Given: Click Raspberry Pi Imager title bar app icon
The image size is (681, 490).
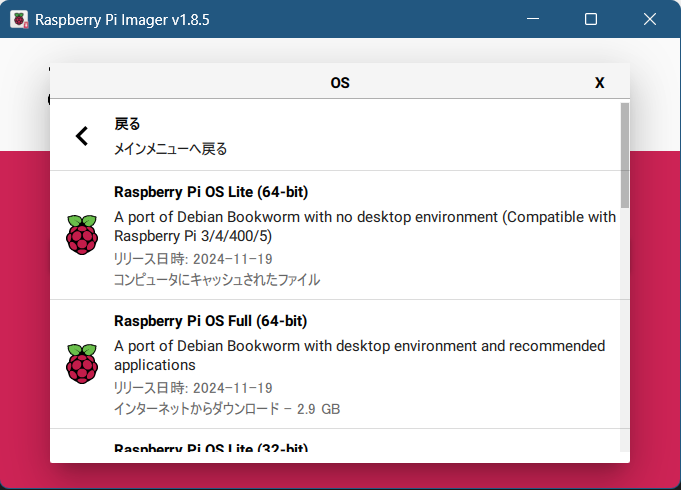Looking at the screenshot, I should tap(19, 20).
